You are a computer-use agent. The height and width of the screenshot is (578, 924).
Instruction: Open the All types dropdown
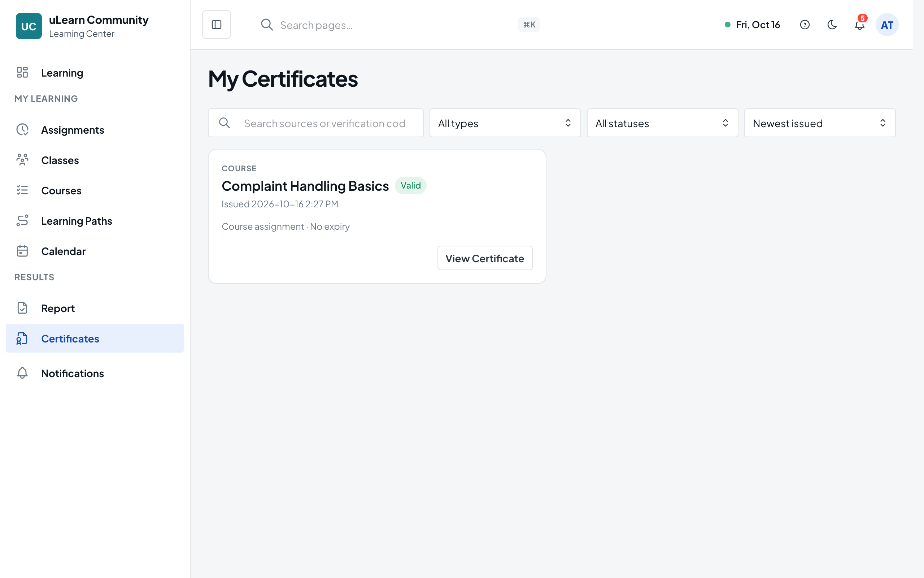505,123
